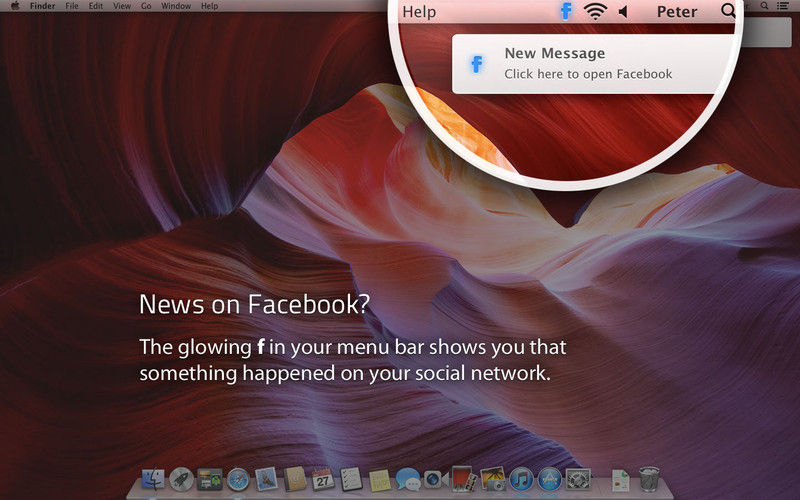
Task: Open iTunes music note icon
Action: [x=521, y=480]
